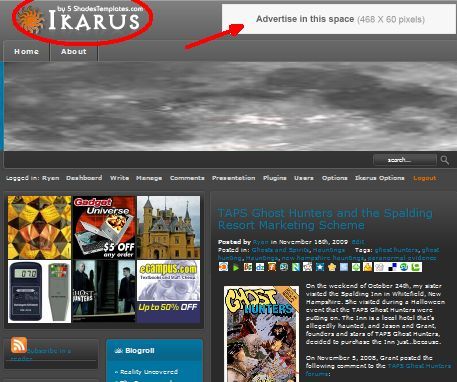
Task: Click the green left-arrow share icon
Action: pyautogui.click(x=356, y=267)
